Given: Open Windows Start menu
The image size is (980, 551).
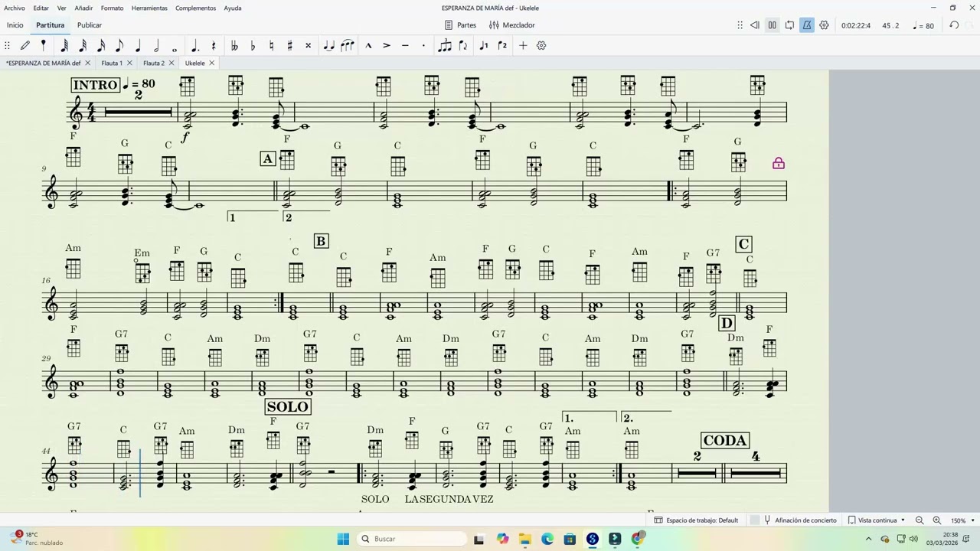Looking at the screenshot, I should [343, 539].
